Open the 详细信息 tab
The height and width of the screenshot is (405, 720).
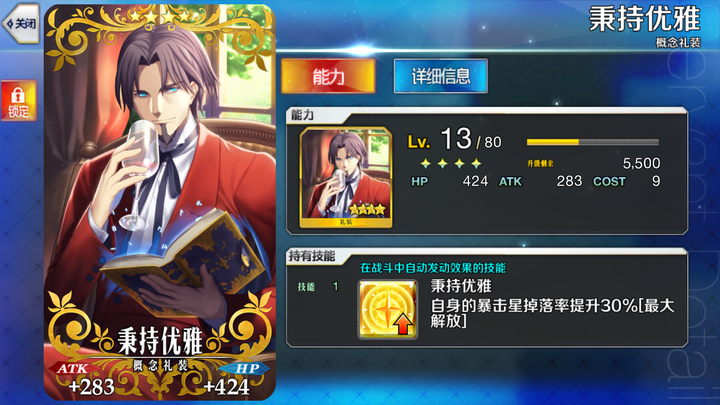(441, 76)
